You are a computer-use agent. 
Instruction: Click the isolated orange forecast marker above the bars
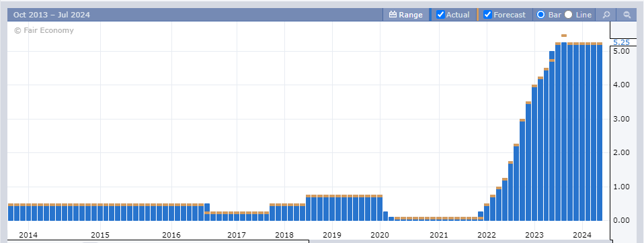pyautogui.click(x=564, y=36)
